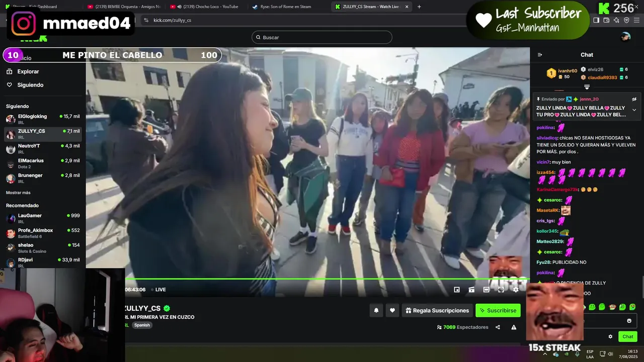644x362 pixels.
Task: Share the stream with the share icon
Action: pyautogui.click(x=498, y=327)
